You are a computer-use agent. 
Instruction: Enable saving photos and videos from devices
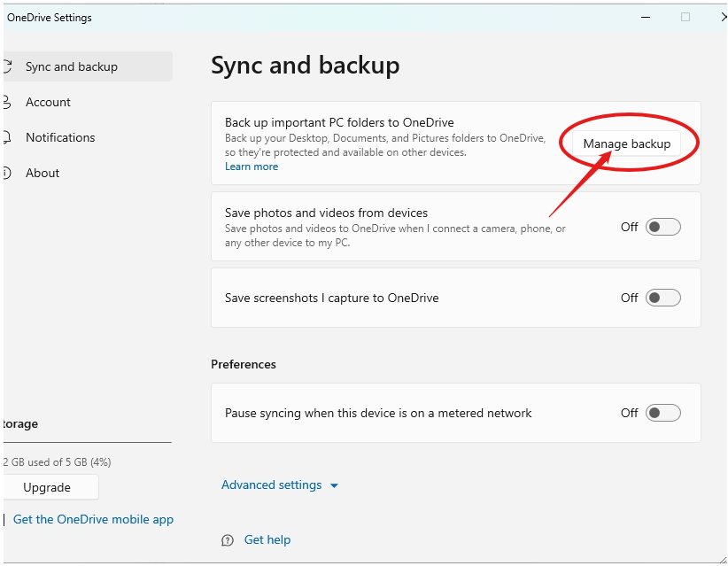pyautogui.click(x=662, y=227)
